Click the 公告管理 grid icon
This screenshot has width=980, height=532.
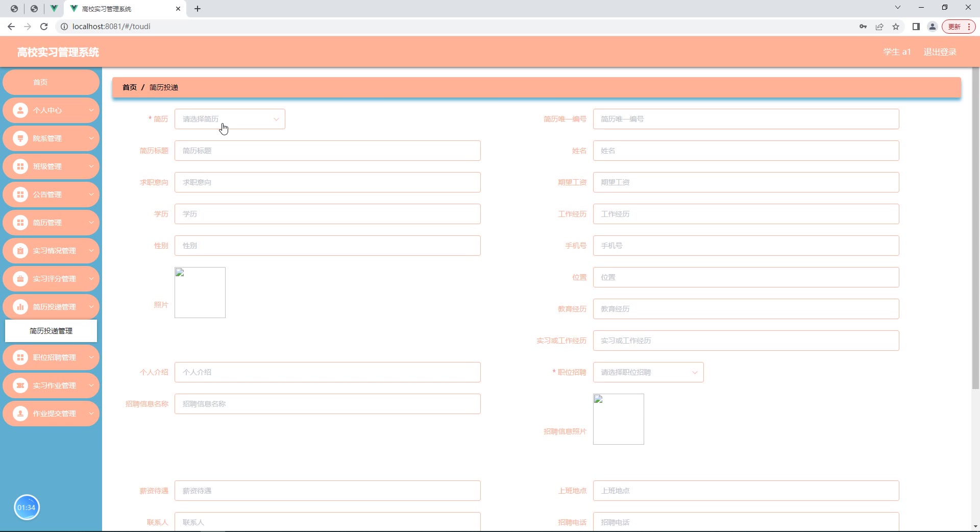(20, 195)
